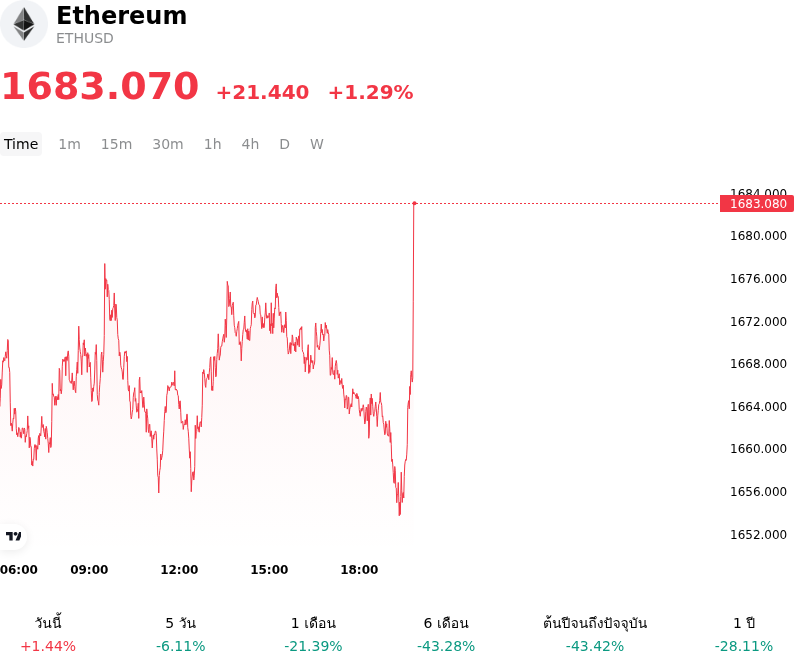Select the Time interval tab
The image size is (800, 666).
tap(21, 144)
